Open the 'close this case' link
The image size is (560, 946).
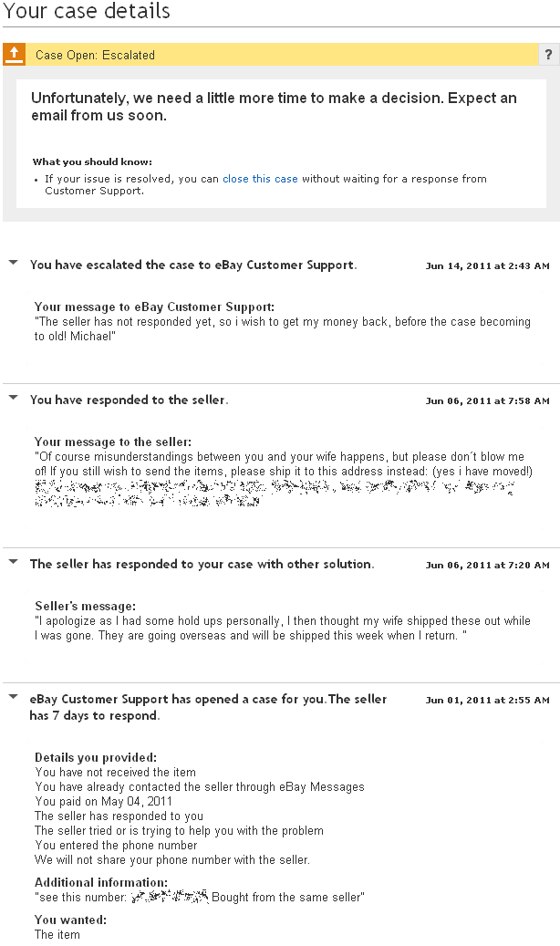[260, 179]
